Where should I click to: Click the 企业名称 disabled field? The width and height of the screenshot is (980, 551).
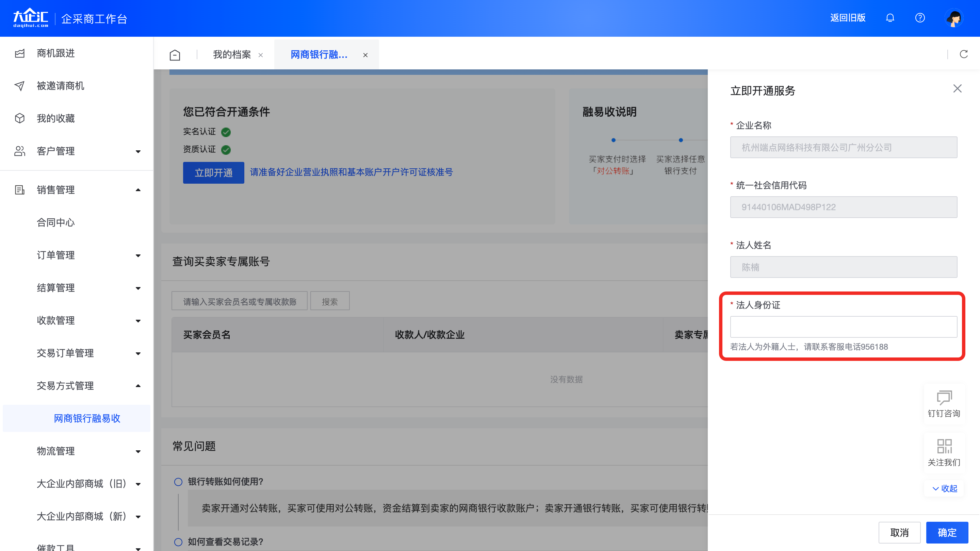[x=844, y=148]
